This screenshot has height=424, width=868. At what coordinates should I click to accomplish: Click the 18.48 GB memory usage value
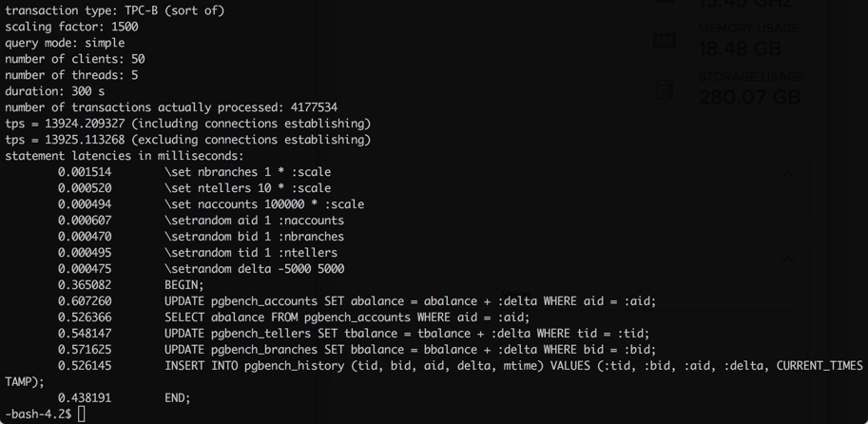[739, 48]
